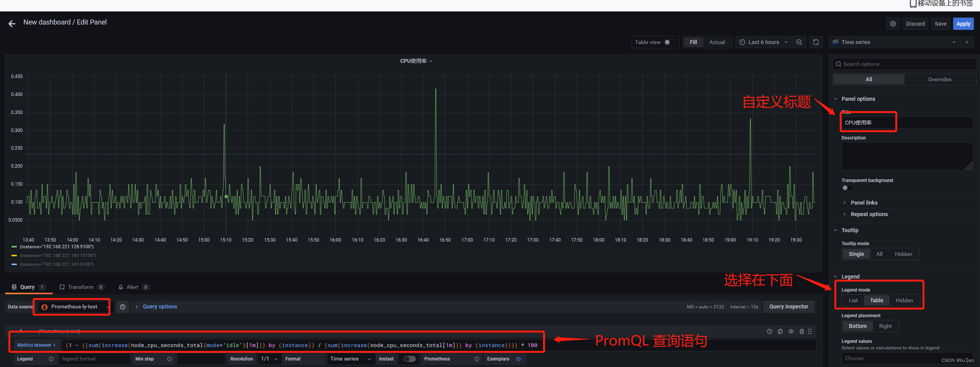This screenshot has width=980, height=367.
Task: Open the Resolution 1/1 dropdown
Action: click(270, 359)
